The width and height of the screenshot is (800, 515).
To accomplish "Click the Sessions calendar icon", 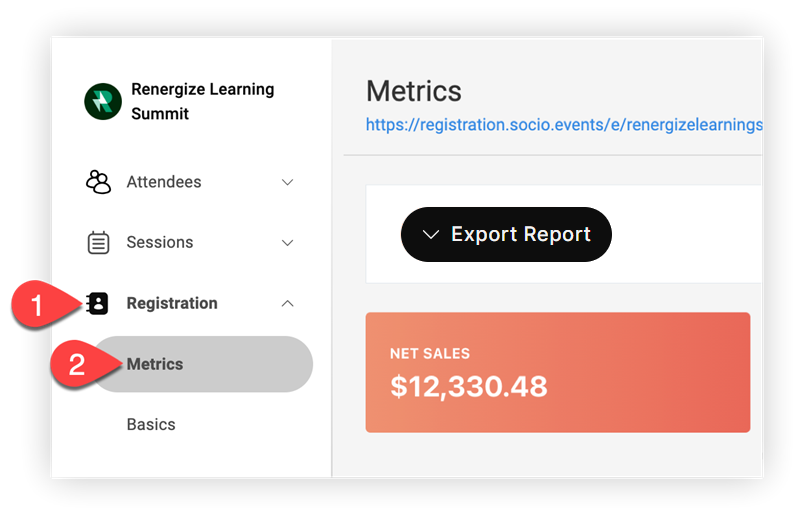I will 98,242.
